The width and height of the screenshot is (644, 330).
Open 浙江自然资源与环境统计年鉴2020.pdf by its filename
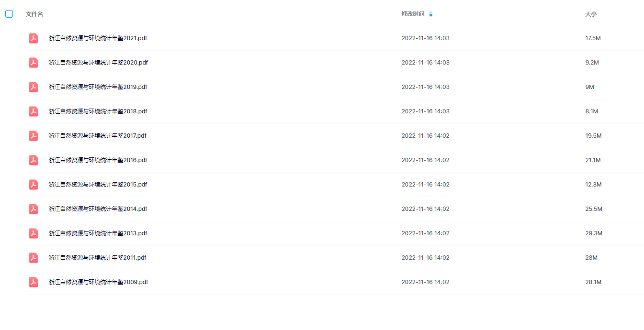point(98,63)
